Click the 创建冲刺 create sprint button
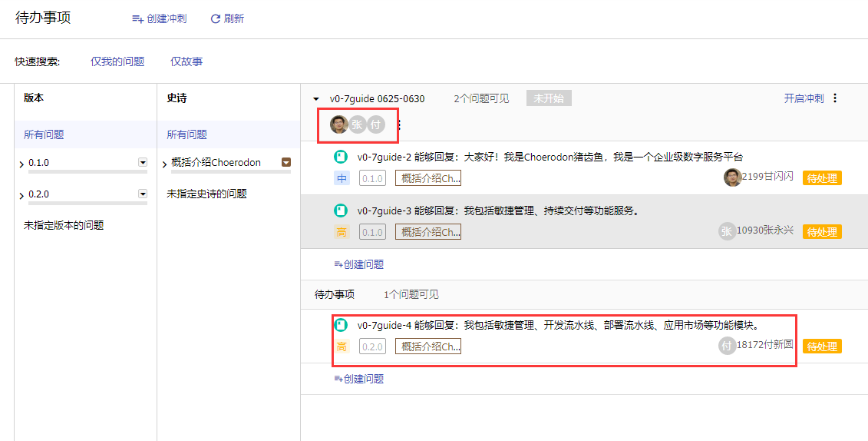 click(160, 19)
